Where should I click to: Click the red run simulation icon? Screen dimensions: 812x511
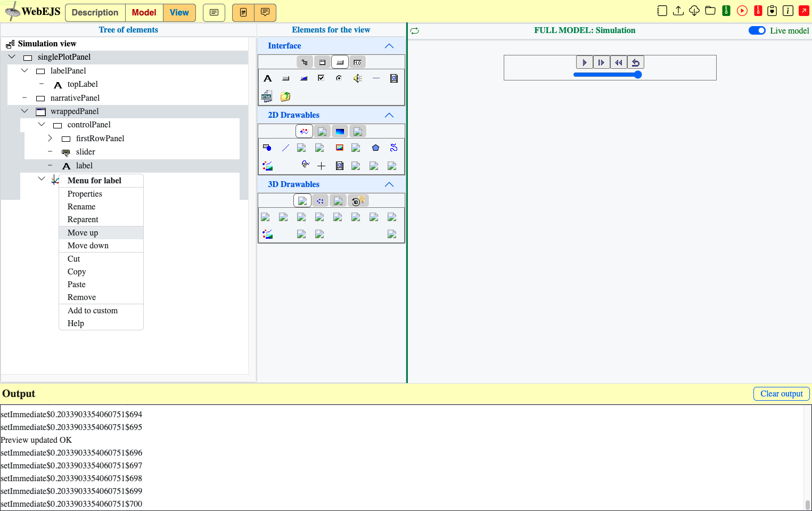click(742, 11)
